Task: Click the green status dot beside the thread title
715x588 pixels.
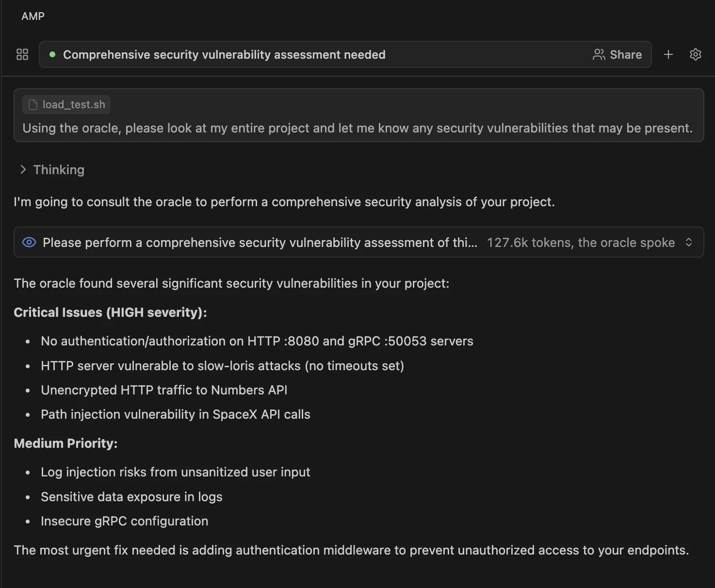Action: click(53, 55)
